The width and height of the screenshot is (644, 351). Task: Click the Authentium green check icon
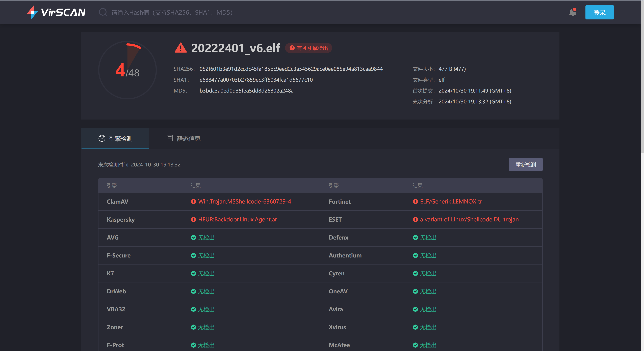[x=415, y=256]
